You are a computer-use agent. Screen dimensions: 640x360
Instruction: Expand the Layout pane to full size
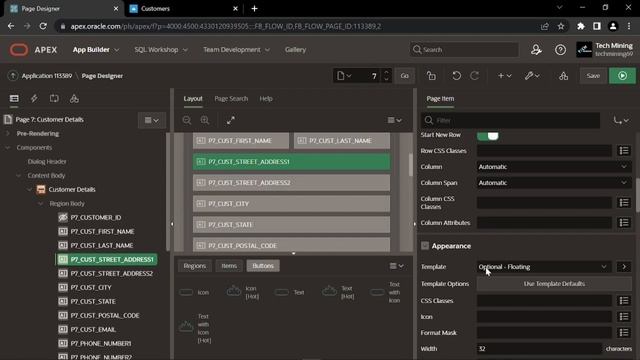click(x=231, y=120)
